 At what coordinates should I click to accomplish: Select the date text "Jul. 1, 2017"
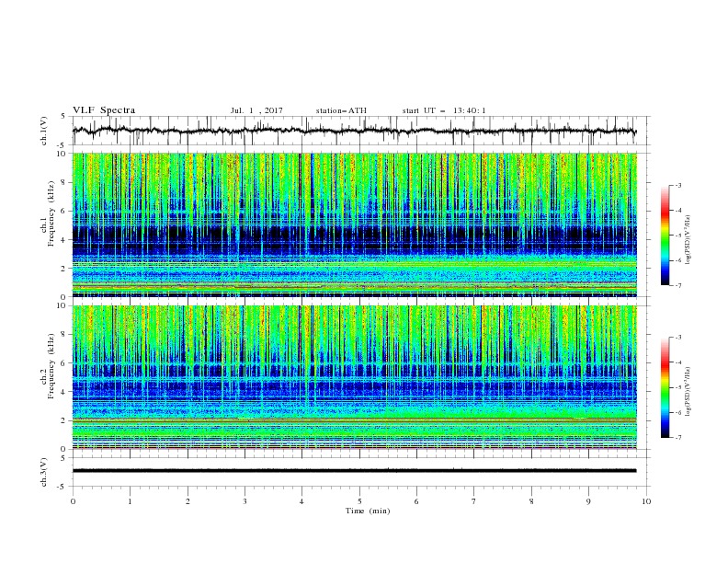click(x=256, y=110)
